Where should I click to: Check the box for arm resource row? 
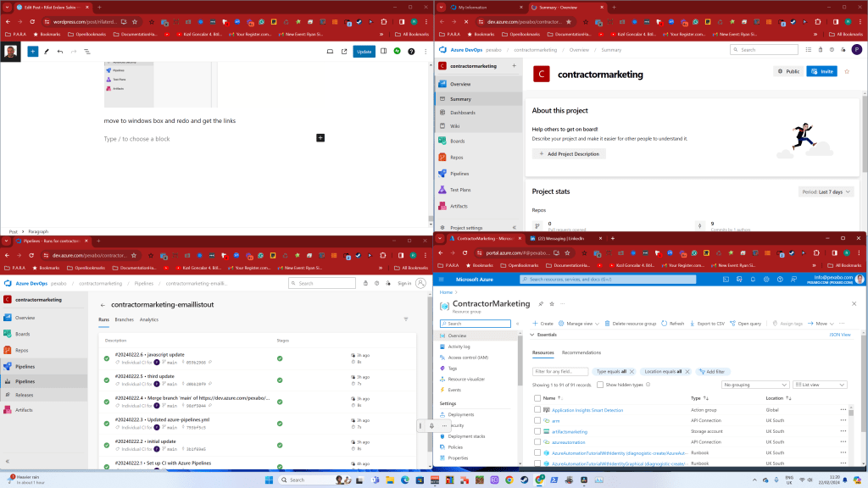537,420
